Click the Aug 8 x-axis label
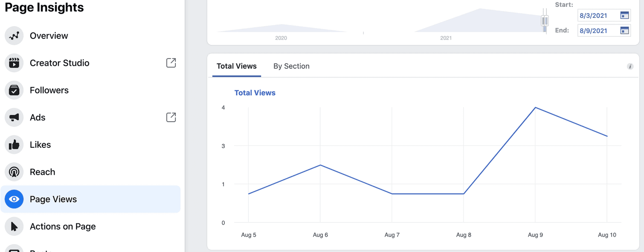This screenshot has height=252, width=644. pos(464,235)
